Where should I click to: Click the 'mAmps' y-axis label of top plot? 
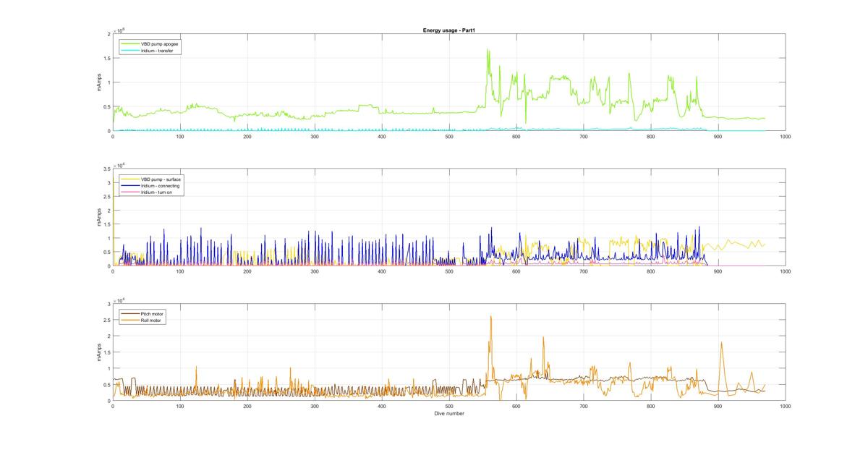click(99, 82)
